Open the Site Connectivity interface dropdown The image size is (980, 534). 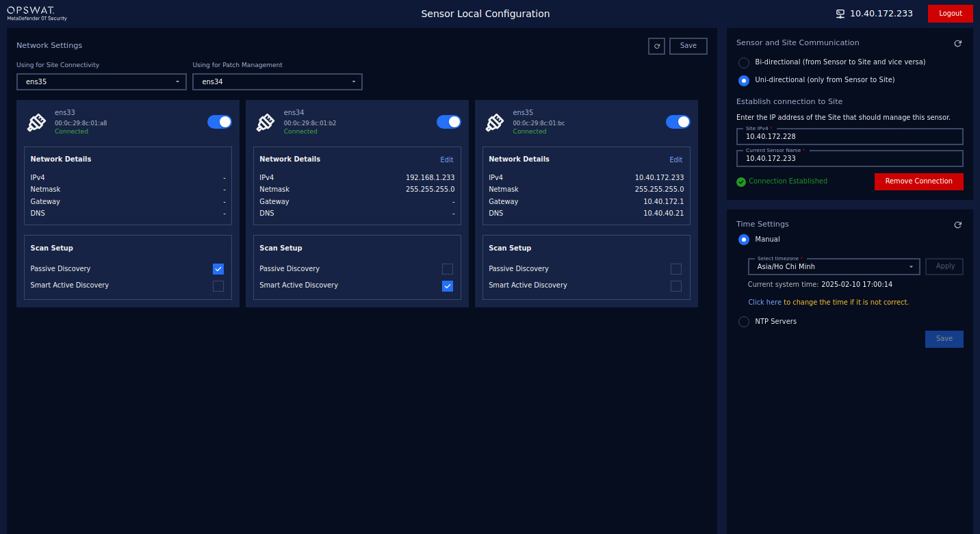click(x=101, y=81)
